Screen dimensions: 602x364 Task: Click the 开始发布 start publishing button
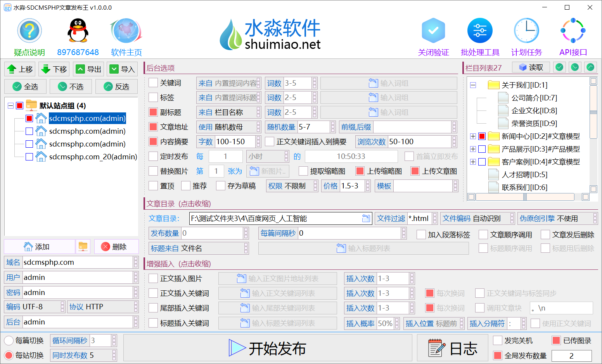point(268,348)
